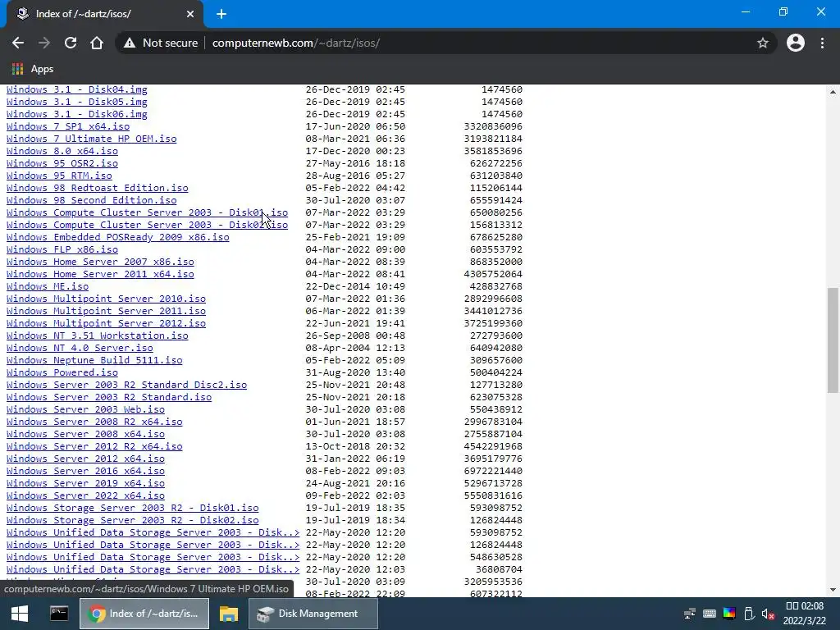Download Windows 3.1 - Disk04.img

pyautogui.click(x=76, y=89)
